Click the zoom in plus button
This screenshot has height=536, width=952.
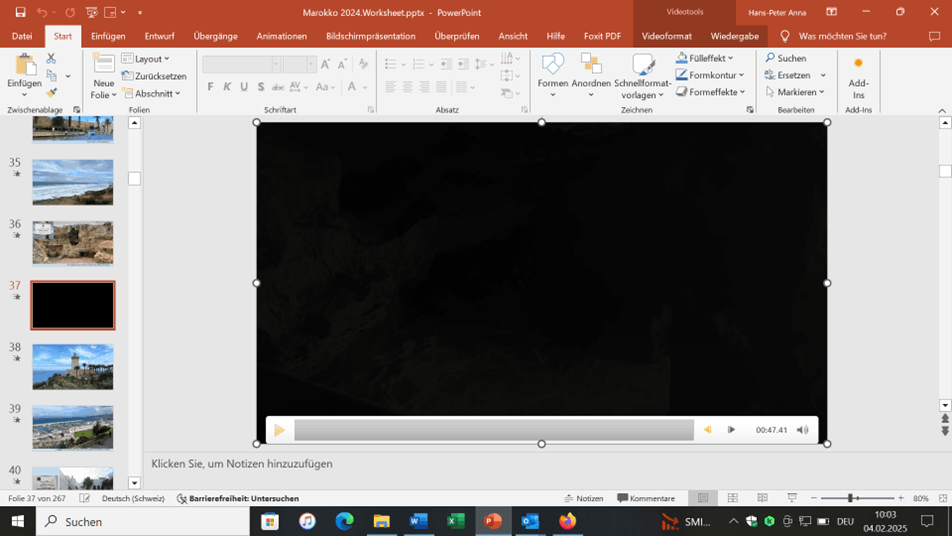(x=901, y=498)
